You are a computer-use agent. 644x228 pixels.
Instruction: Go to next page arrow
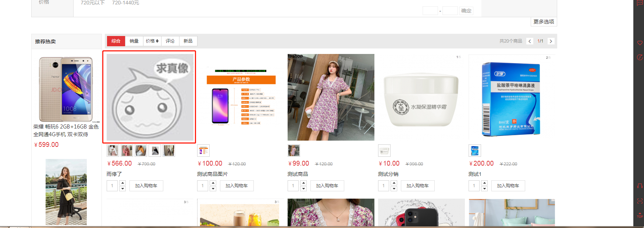(x=551, y=41)
